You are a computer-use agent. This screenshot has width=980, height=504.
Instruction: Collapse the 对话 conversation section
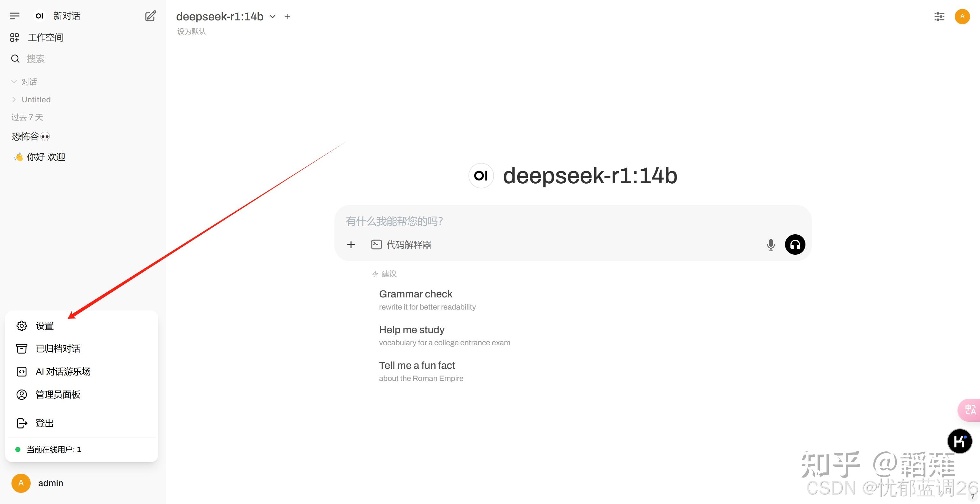coord(14,81)
